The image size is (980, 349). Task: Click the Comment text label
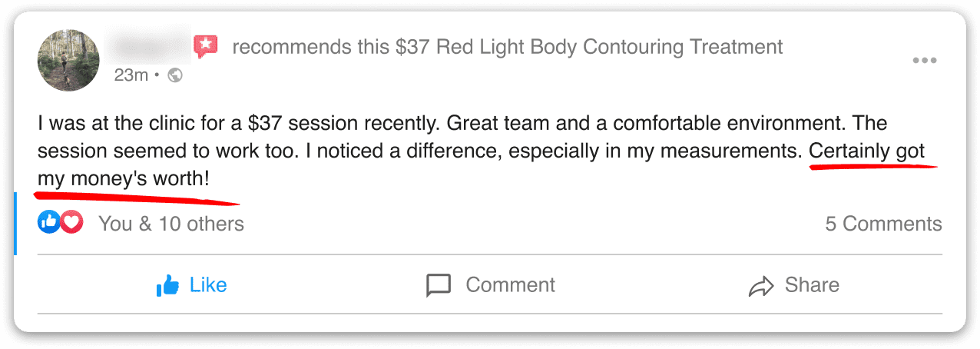pos(510,285)
